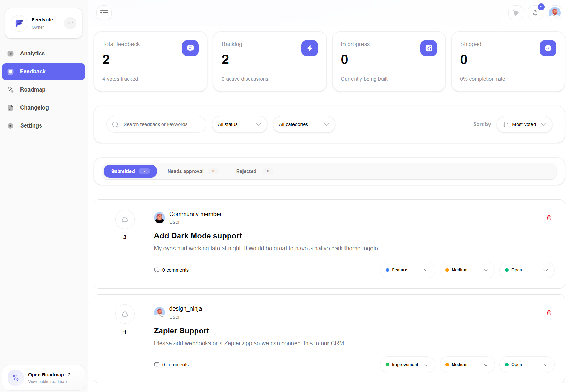Click inside the feedback search field

pyautogui.click(x=156, y=124)
